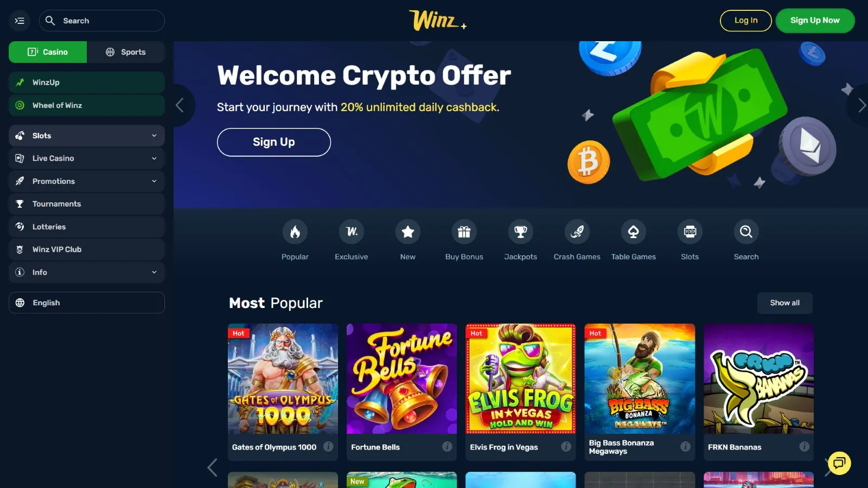Switch to Casino mode

(48, 52)
